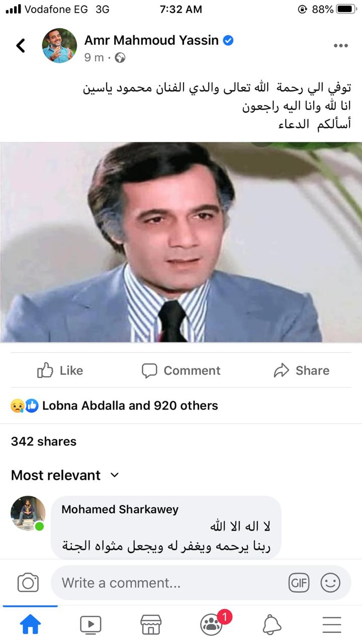
Task: Tap the Write a comment field
Action: tap(168, 583)
